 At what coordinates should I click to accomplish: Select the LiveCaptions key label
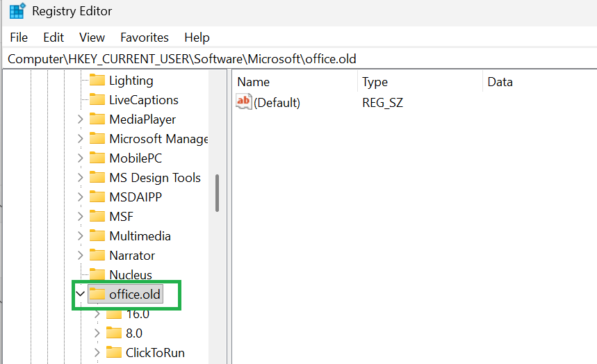tap(144, 100)
